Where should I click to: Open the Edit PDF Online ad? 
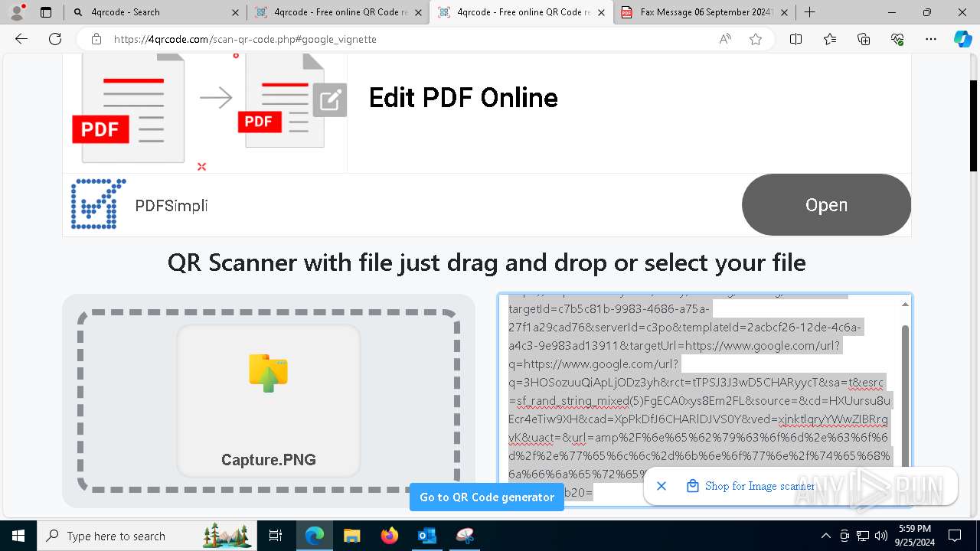(x=463, y=98)
